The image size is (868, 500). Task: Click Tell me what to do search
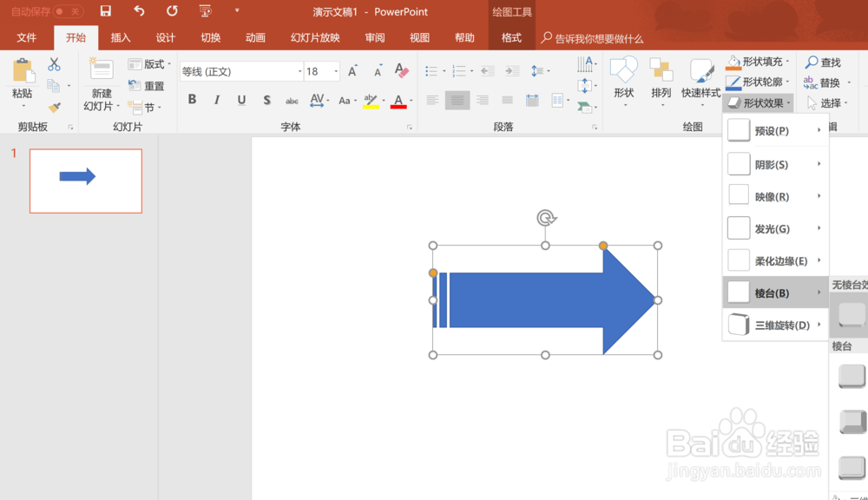(x=592, y=38)
